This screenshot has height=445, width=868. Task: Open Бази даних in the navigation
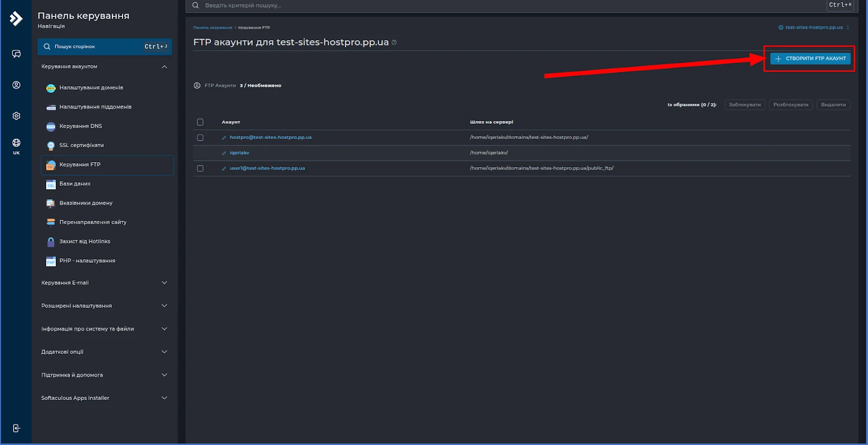click(x=75, y=184)
